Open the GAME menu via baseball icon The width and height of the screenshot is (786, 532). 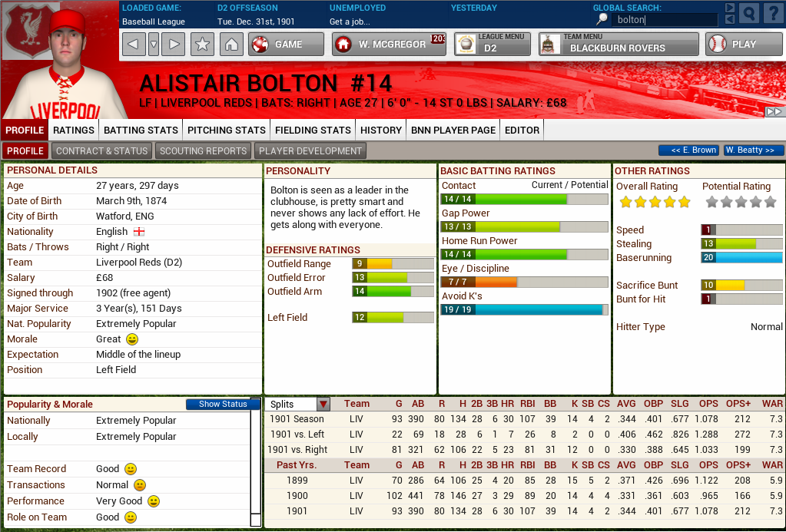click(x=260, y=44)
